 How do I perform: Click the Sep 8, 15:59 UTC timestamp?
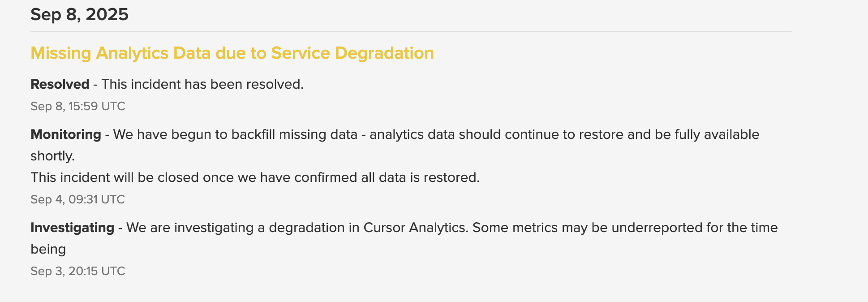(78, 106)
